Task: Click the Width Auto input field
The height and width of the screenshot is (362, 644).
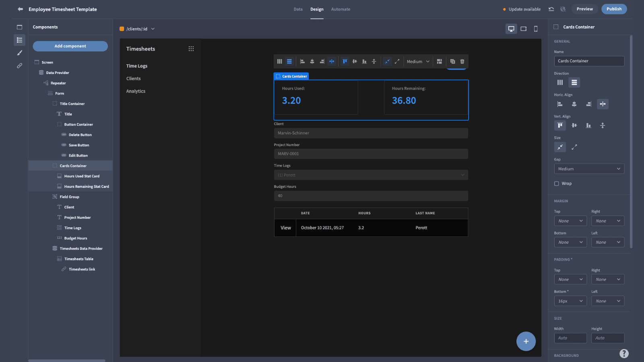Action: tap(570, 338)
